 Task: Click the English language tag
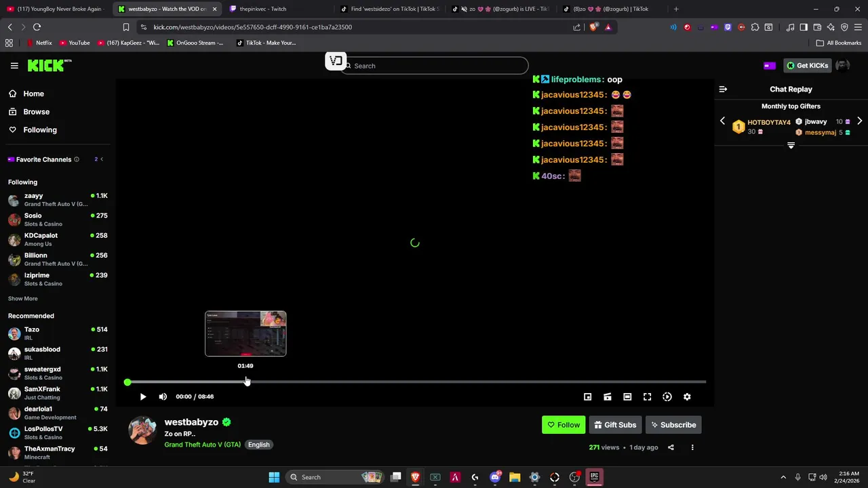(258, 445)
